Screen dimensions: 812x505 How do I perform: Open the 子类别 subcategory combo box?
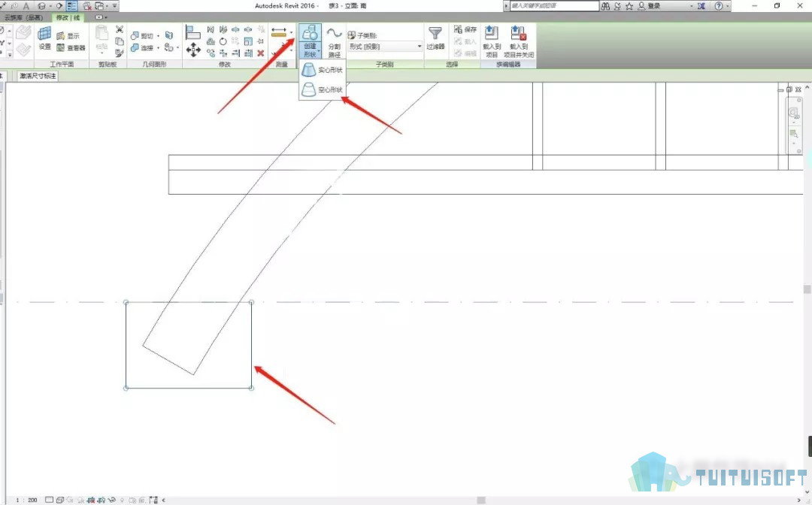click(385, 47)
